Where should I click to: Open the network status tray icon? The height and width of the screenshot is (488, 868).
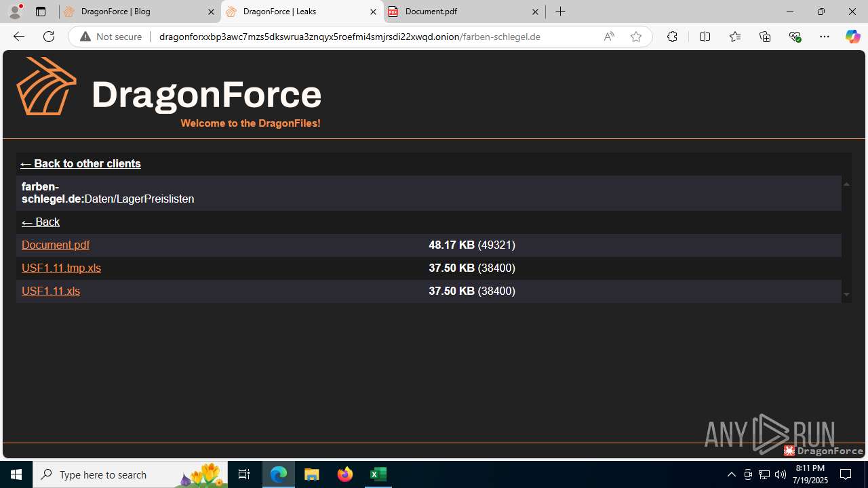click(x=764, y=474)
